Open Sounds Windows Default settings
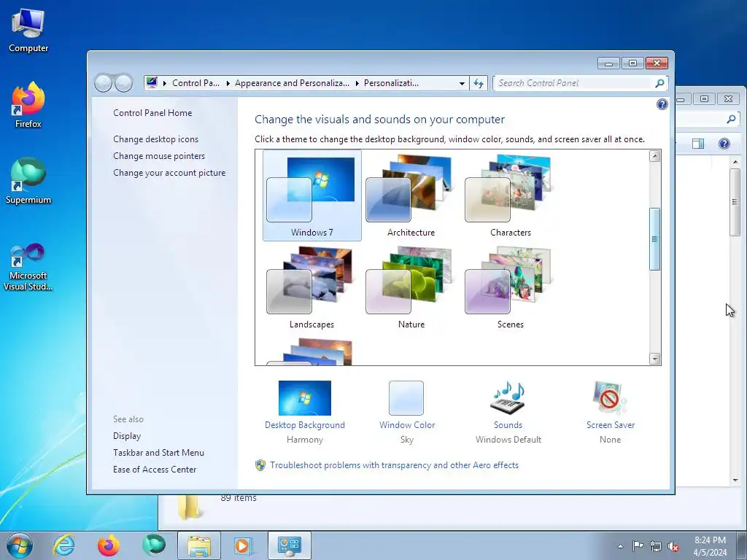 click(508, 413)
